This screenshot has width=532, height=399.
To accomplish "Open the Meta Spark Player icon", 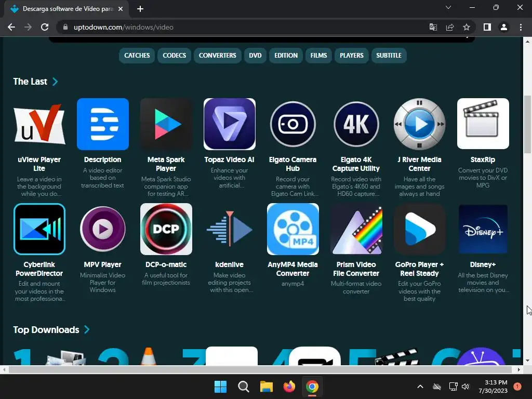I will pos(166,124).
